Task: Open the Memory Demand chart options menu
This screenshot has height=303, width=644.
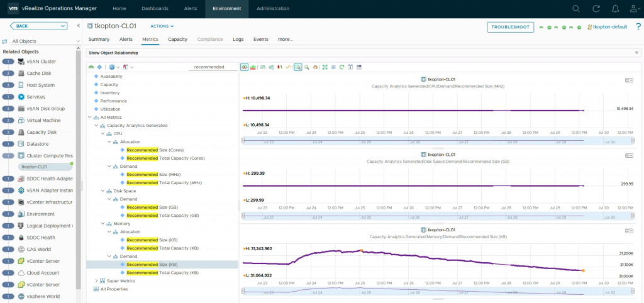Action: 629,231
